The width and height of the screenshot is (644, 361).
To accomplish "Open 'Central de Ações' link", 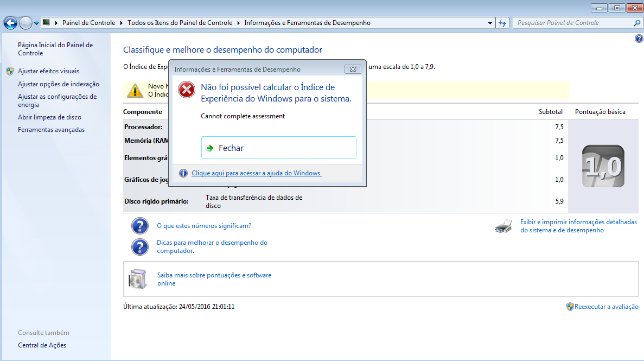I will (x=42, y=345).
